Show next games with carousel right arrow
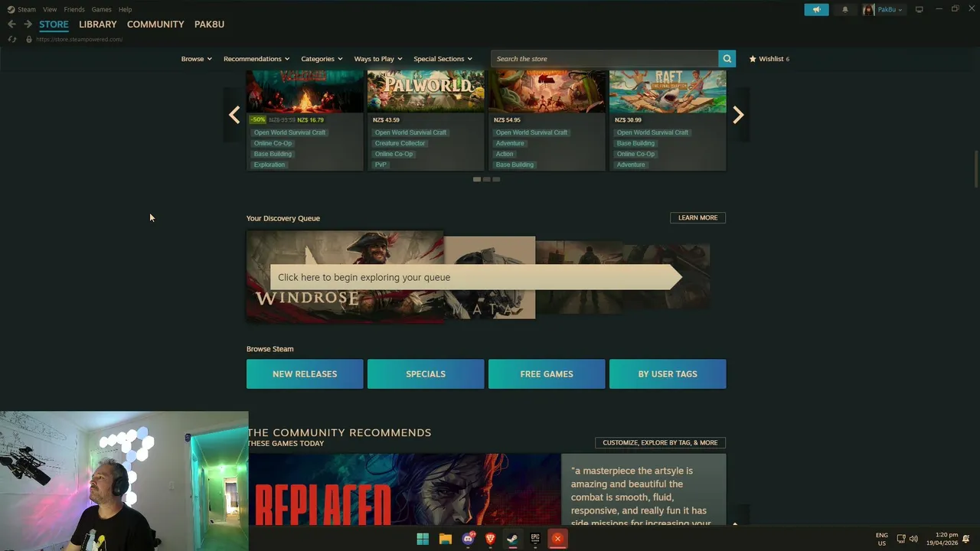This screenshot has height=551, width=980. [738, 115]
